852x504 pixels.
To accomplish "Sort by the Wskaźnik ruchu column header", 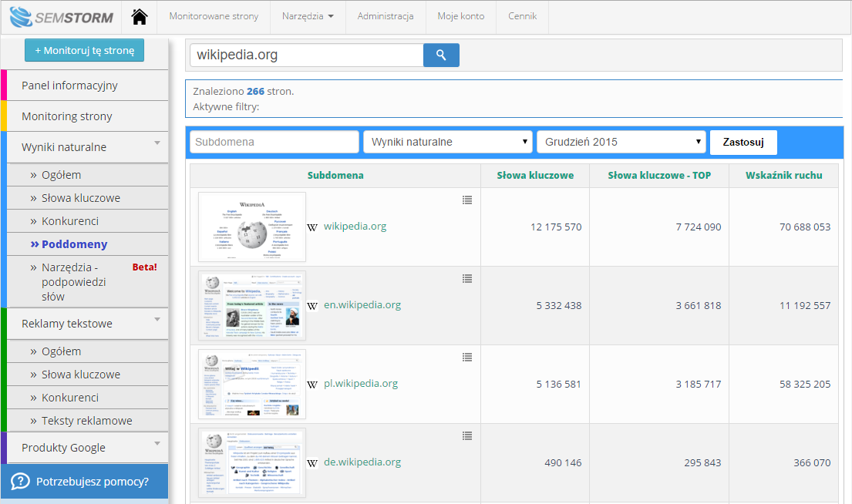I will (x=783, y=176).
